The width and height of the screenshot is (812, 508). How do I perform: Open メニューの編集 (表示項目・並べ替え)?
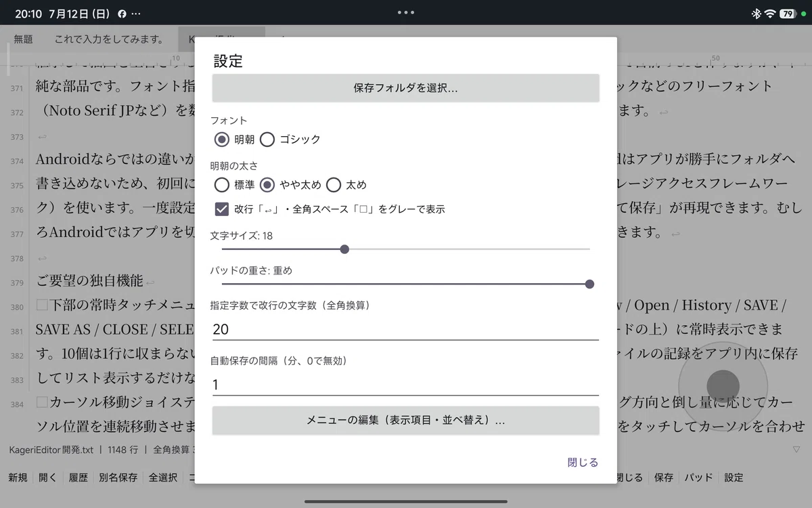tap(406, 421)
